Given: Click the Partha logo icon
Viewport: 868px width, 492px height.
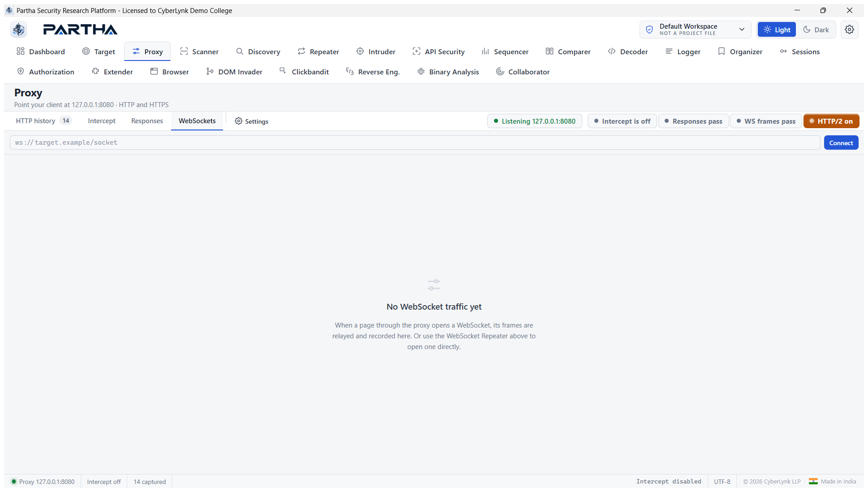Looking at the screenshot, I should pos(18,30).
